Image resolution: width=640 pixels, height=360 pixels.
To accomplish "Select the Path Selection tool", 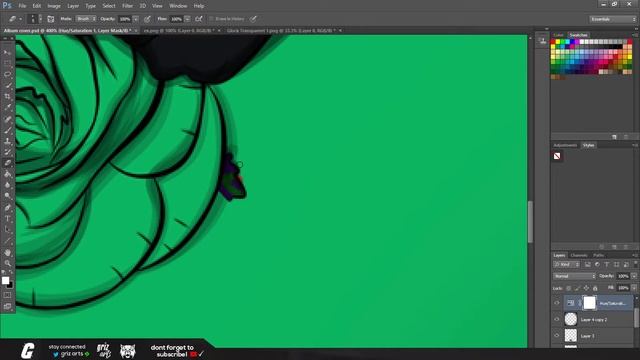I will (7, 230).
